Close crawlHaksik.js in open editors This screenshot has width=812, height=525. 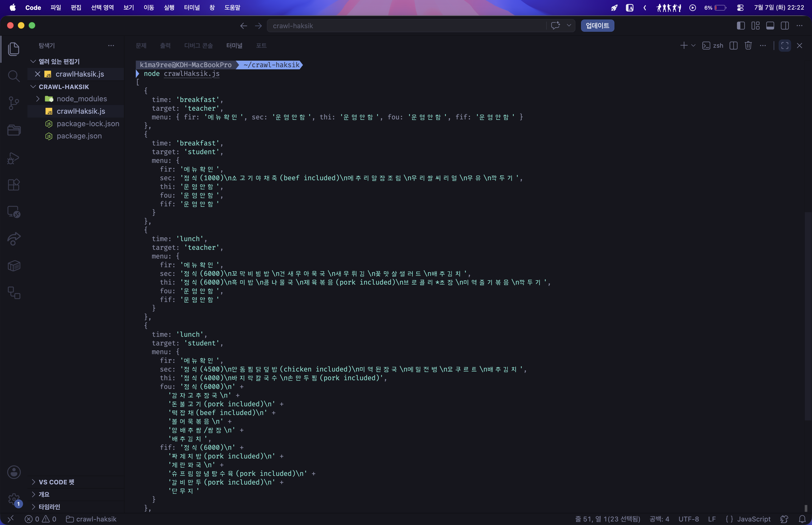point(38,74)
